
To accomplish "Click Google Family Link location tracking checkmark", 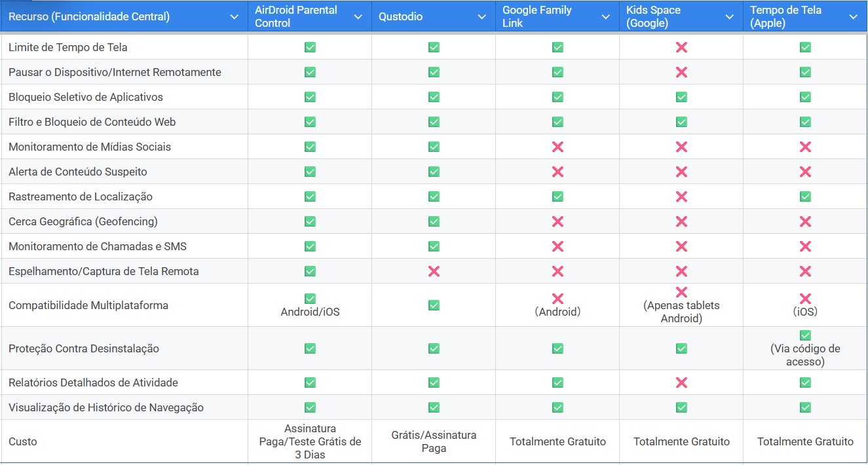I will pyautogui.click(x=556, y=196).
